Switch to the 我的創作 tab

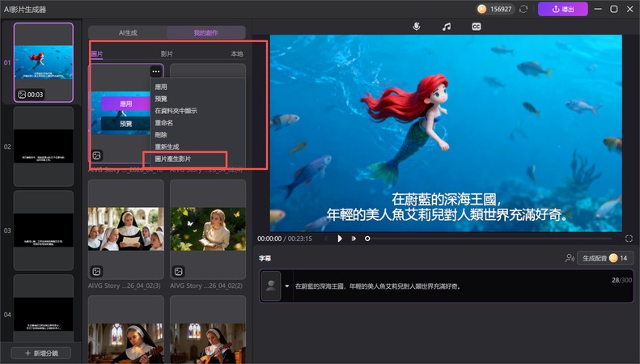(x=206, y=32)
